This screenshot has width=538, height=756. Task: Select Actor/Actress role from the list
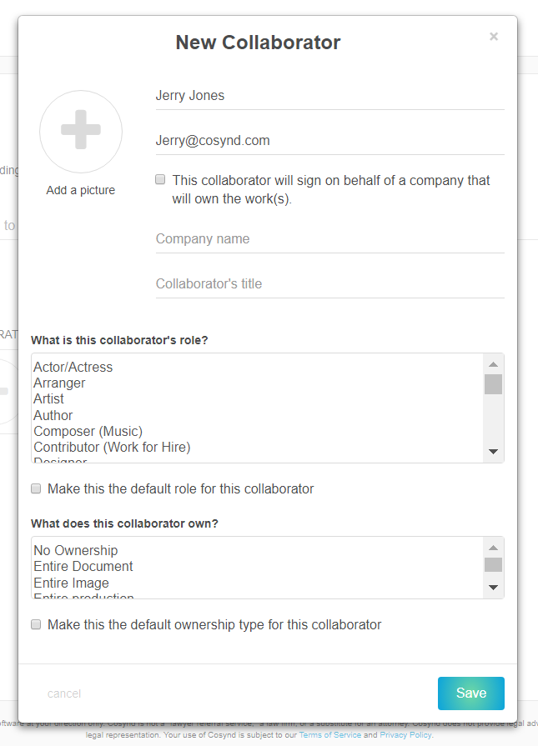(x=73, y=367)
